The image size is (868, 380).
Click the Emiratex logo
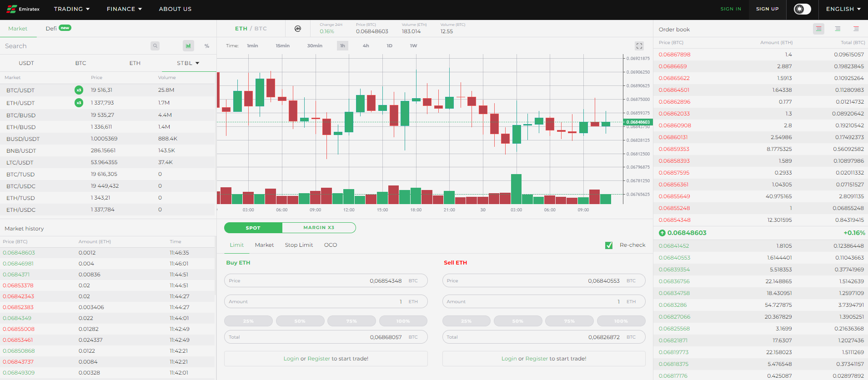pos(23,9)
